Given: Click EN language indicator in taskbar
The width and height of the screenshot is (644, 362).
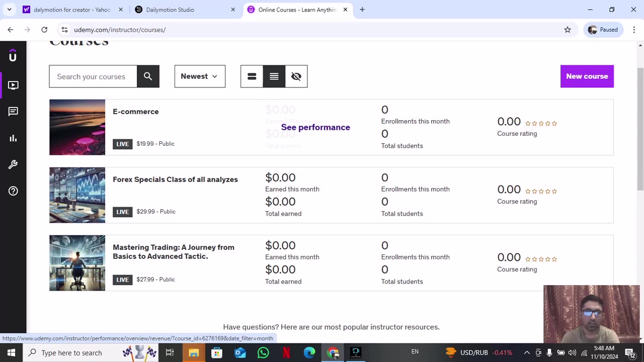Looking at the screenshot, I should pyautogui.click(x=415, y=351).
